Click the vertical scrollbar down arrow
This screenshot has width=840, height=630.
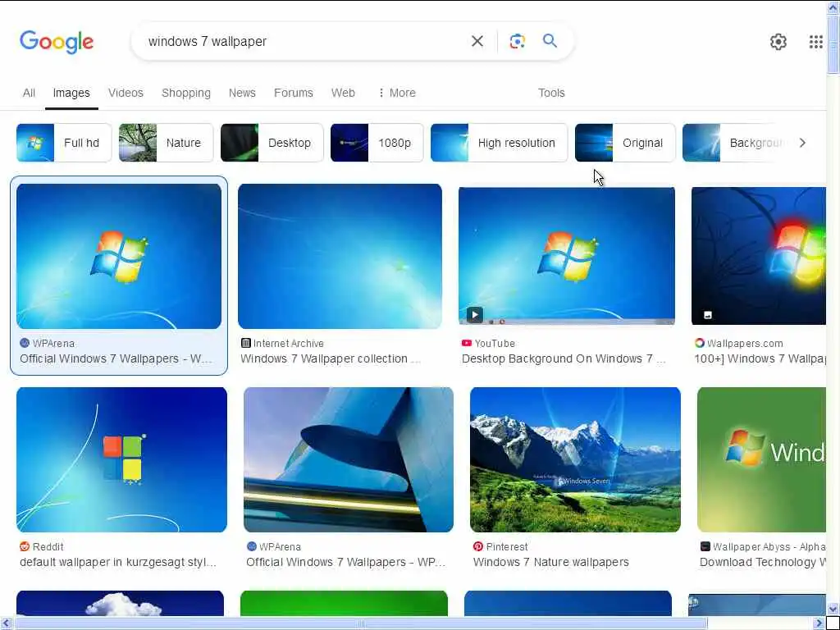click(x=833, y=609)
